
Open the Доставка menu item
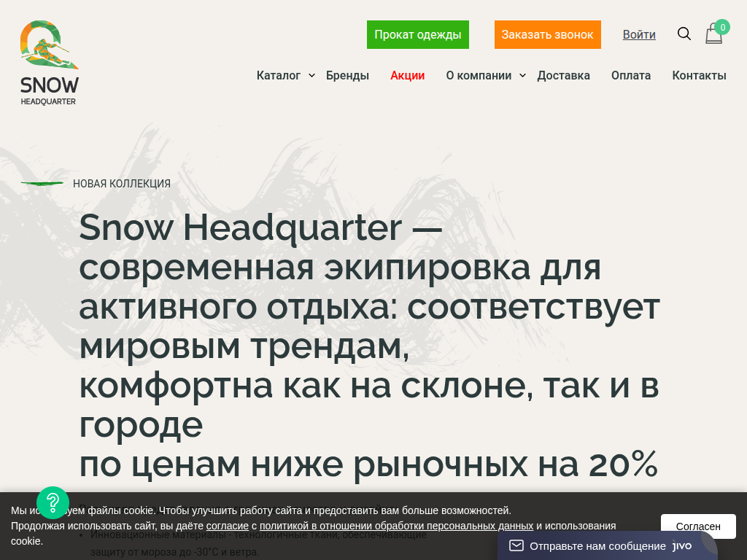(563, 75)
